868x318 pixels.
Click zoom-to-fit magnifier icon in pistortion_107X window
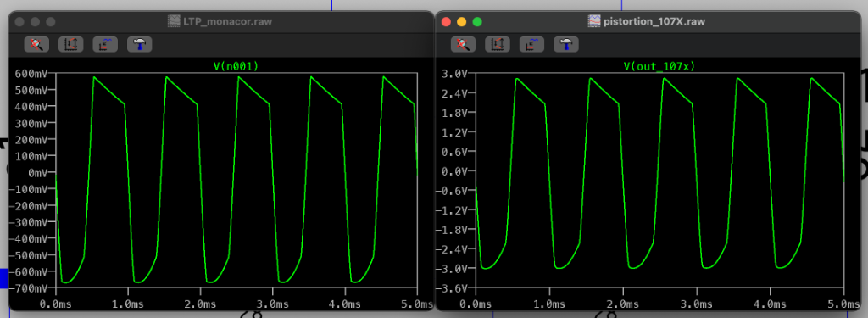tap(464, 44)
